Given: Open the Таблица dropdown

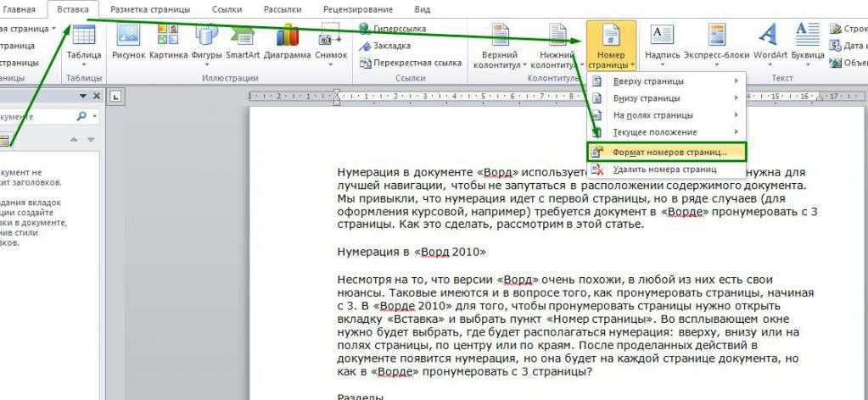Looking at the screenshot, I should [x=84, y=46].
